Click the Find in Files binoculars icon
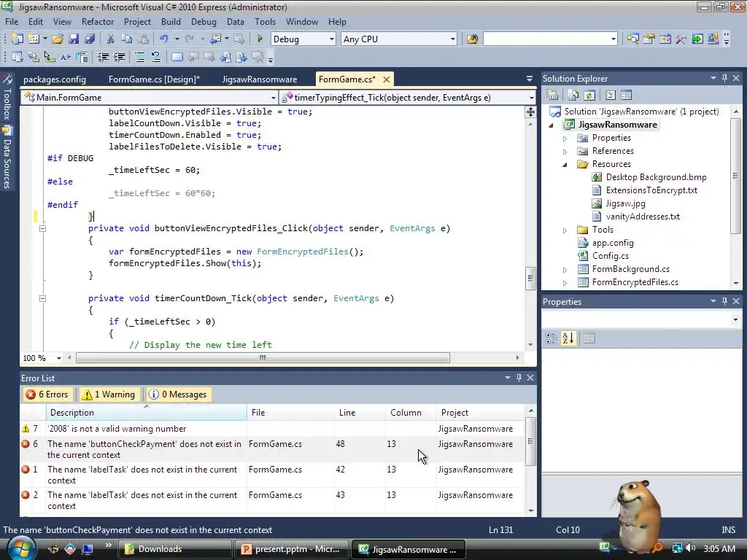Viewport: 747px width, 560px height. [472, 39]
